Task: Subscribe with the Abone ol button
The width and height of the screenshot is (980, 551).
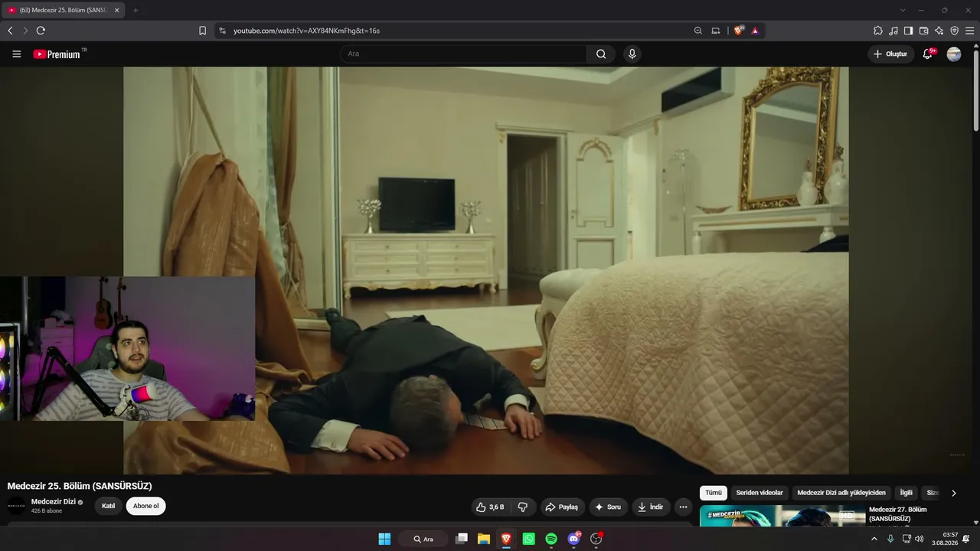Action: click(x=146, y=506)
